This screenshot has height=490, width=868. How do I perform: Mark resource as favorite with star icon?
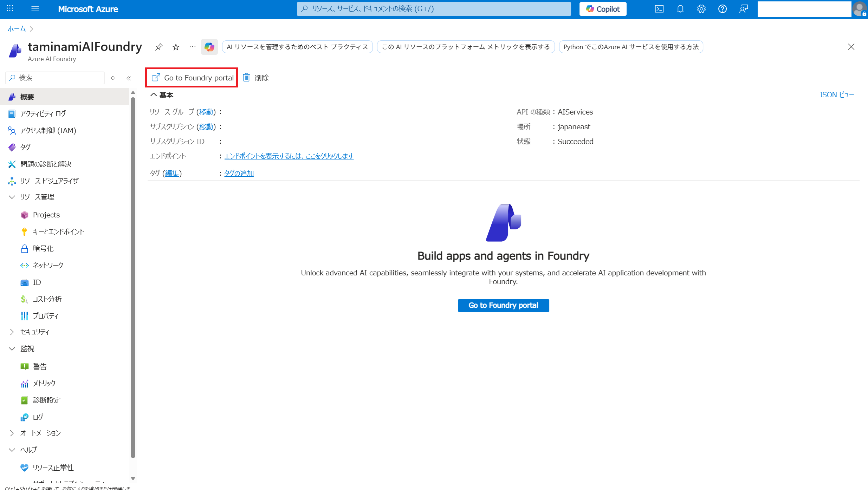(176, 47)
